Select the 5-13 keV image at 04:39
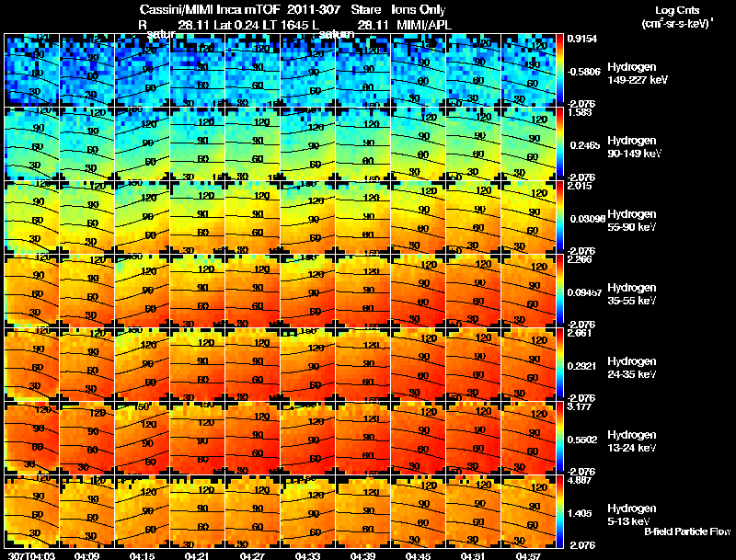The height and width of the screenshot is (560, 736). [362, 512]
